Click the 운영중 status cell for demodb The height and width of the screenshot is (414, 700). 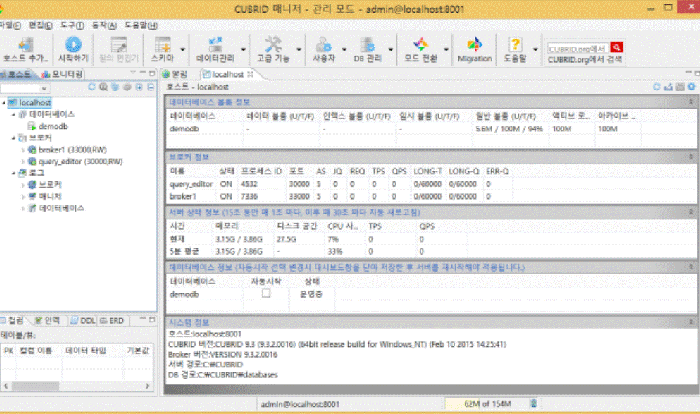(311, 294)
